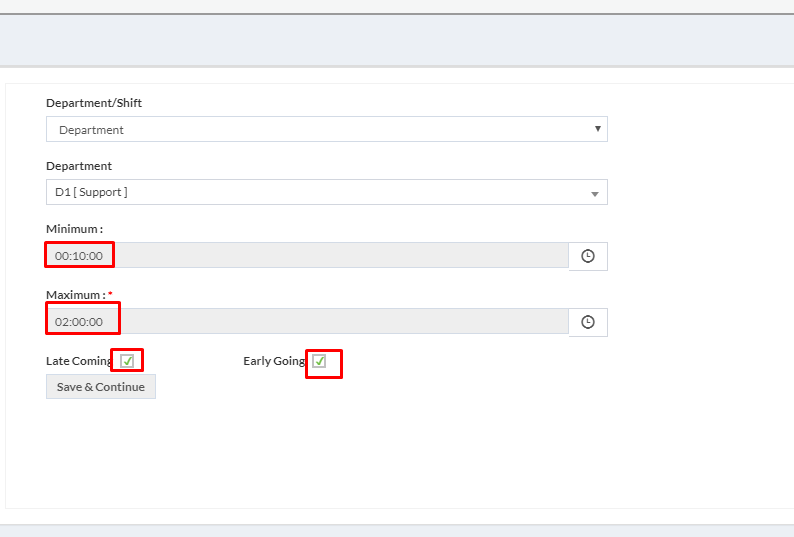Click the Save & Continue button
The image size is (794, 537).
click(101, 387)
